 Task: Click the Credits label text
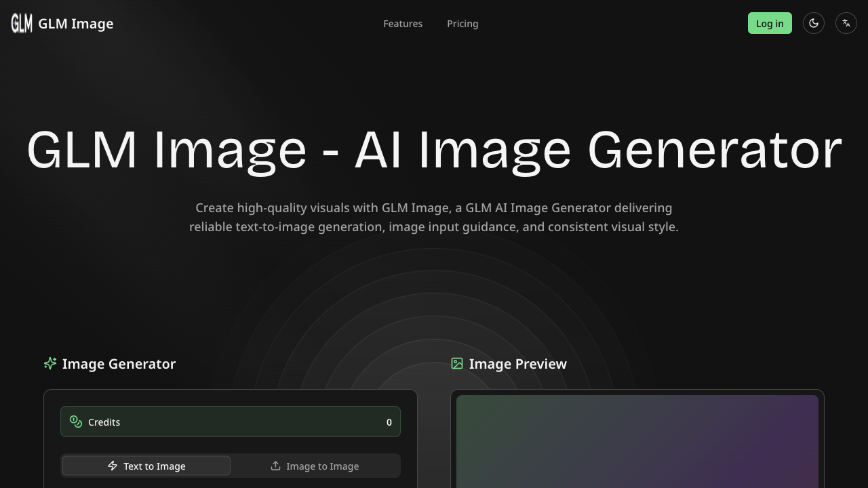pyautogui.click(x=104, y=422)
